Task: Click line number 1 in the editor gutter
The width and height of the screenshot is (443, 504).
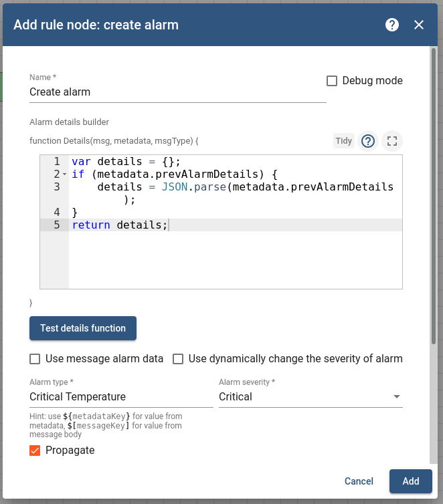Action: click(x=57, y=162)
